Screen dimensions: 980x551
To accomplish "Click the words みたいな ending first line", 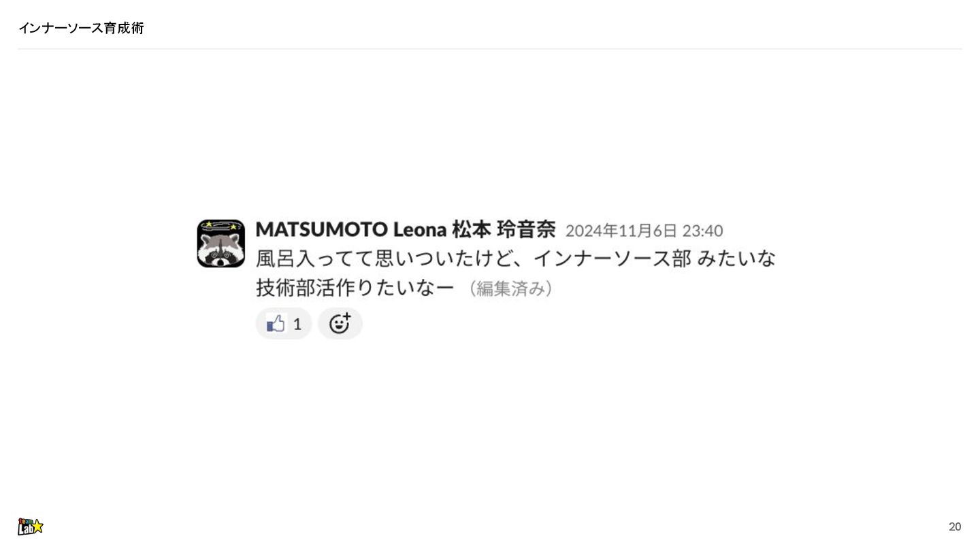I will (x=737, y=258).
